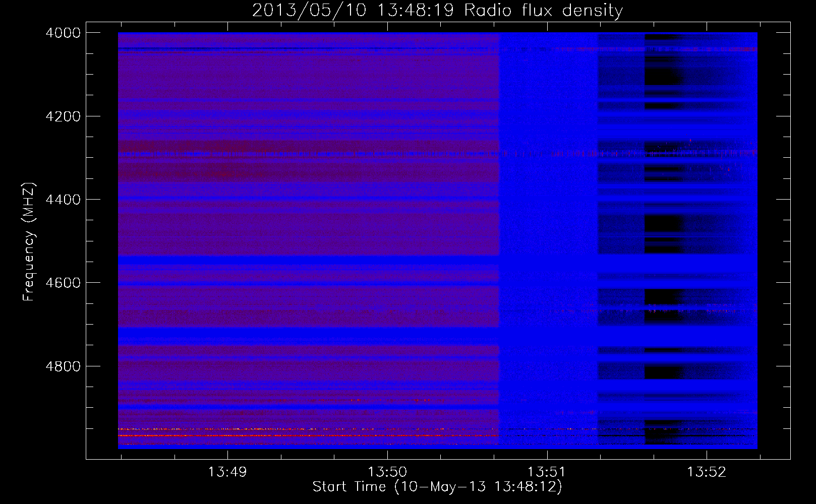Click the 4800 frequency axis label

pyautogui.click(x=63, y=366)
